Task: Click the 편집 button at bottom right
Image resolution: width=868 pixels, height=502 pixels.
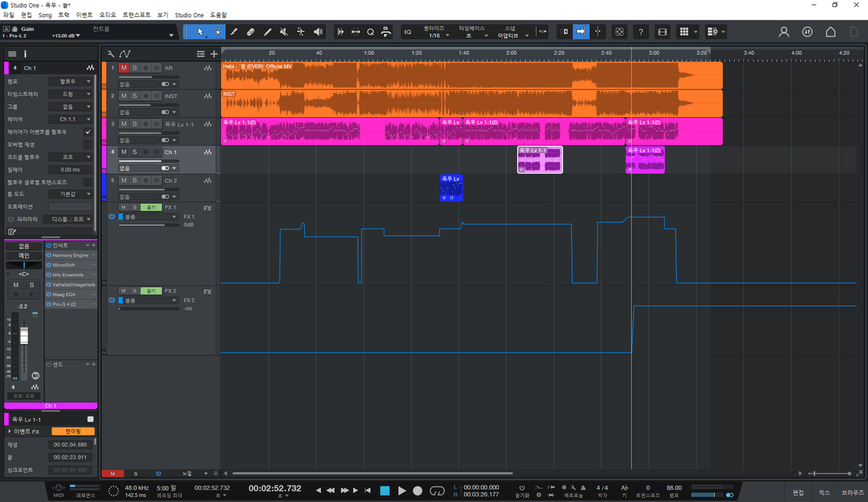Action: [x=798, y=492]
